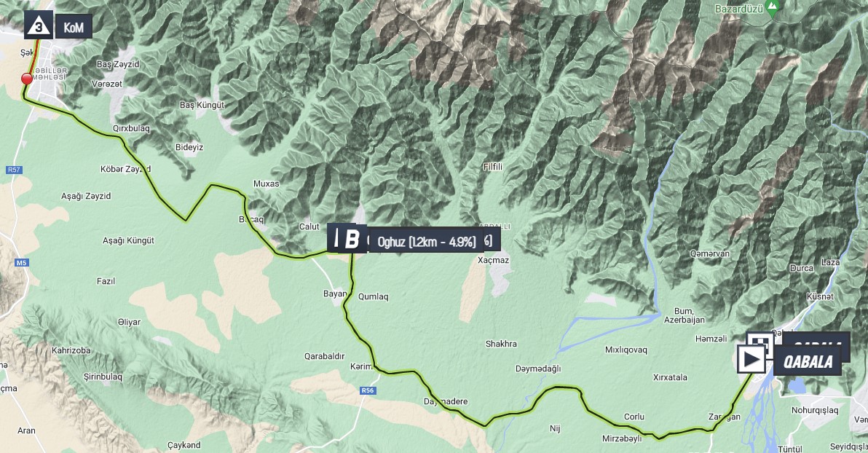This screenshot has height=453, width=868.
Task: Click the Bum, Azerbaijan label
Action: click(x=684, y=315)
